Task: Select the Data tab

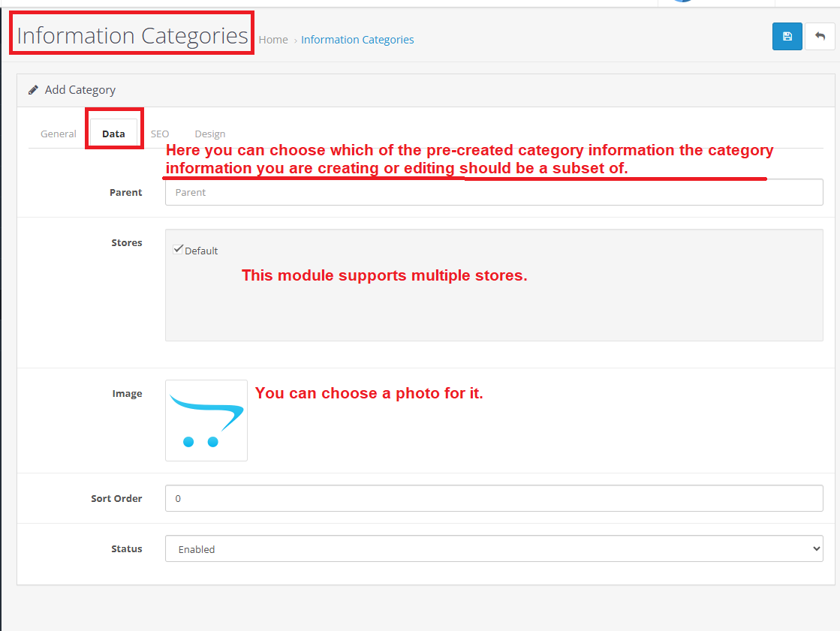Action: pos(113,134)
